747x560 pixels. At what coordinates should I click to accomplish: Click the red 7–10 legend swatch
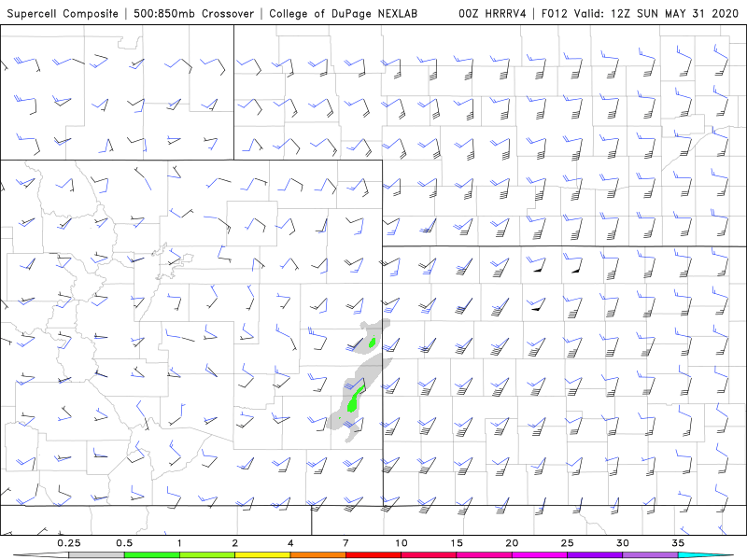point(373,555)
